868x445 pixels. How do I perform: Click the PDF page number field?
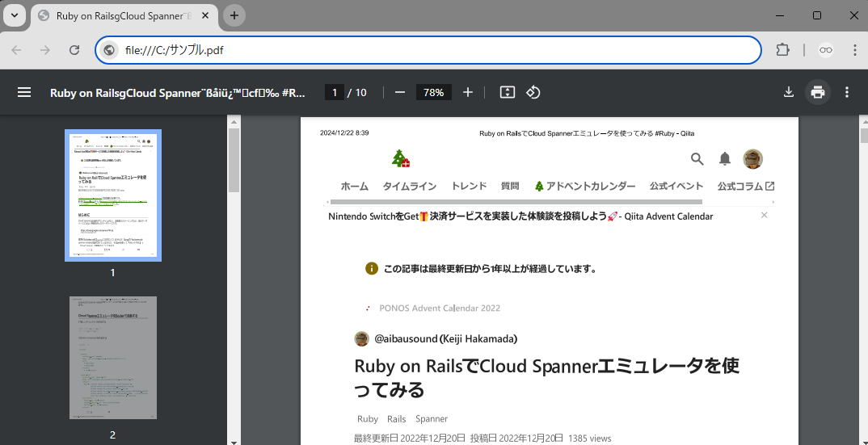coord(335,92)
